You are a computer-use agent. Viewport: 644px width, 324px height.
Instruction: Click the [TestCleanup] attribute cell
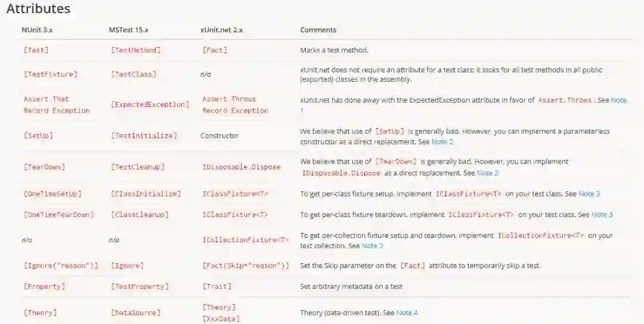coord(138,167)
